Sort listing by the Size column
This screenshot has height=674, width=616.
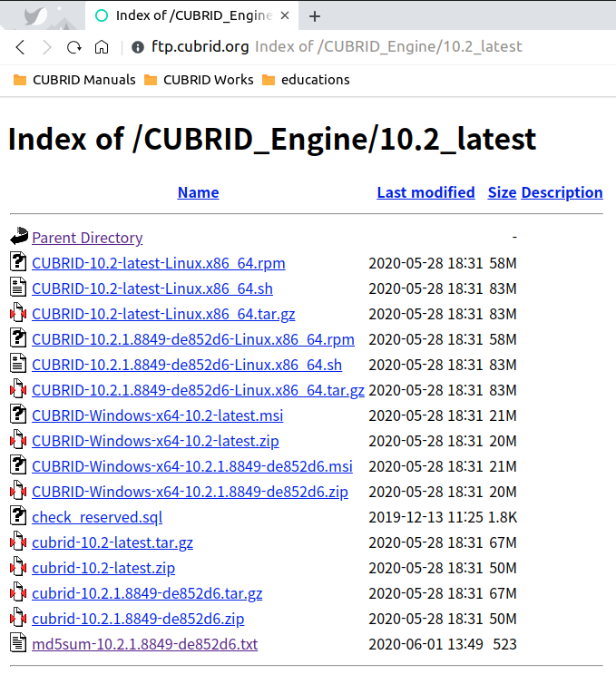[x=502, y=192]
